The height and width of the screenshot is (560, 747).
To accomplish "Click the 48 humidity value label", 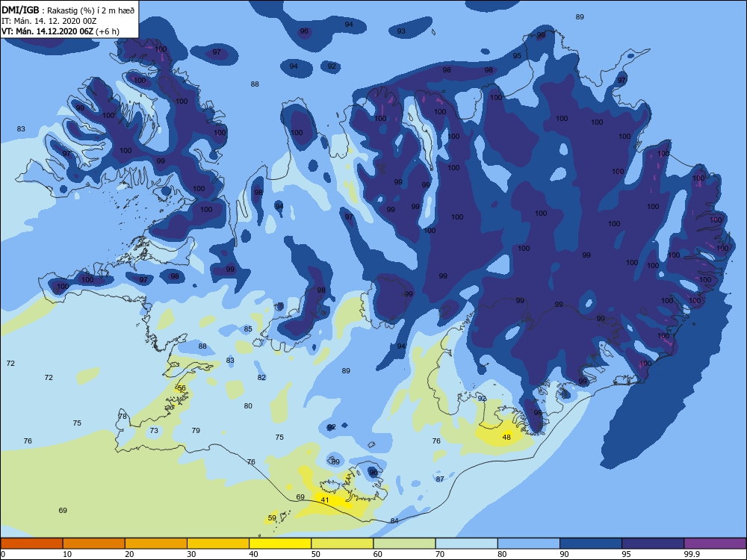I will click(506, 437).
